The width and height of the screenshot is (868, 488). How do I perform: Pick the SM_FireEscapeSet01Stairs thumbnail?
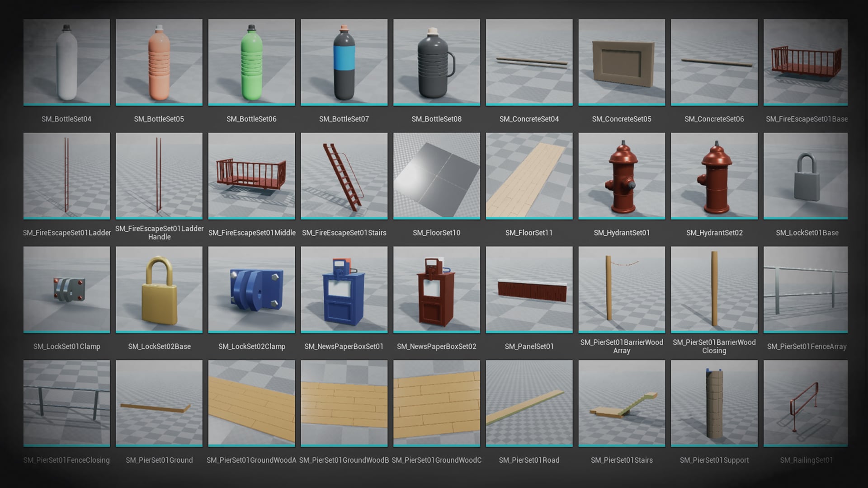(x=344, y=176)
